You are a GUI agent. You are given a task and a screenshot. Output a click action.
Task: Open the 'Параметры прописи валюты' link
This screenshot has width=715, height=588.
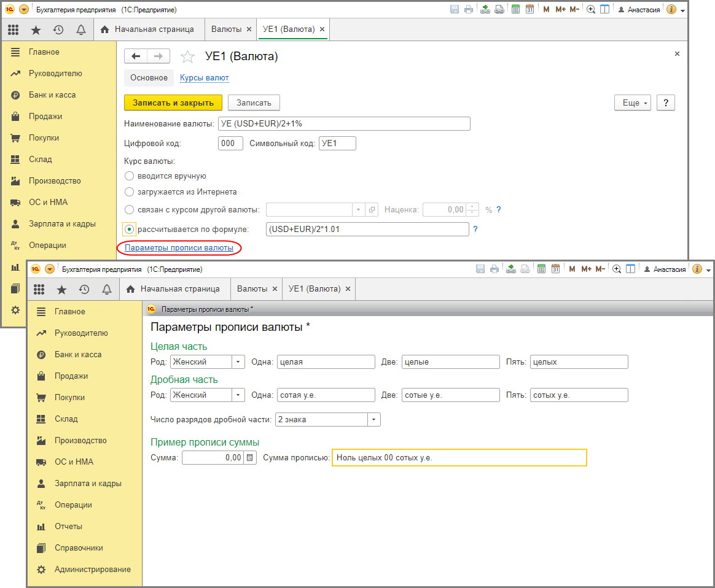pyautogui.click(x=179, y=248)
